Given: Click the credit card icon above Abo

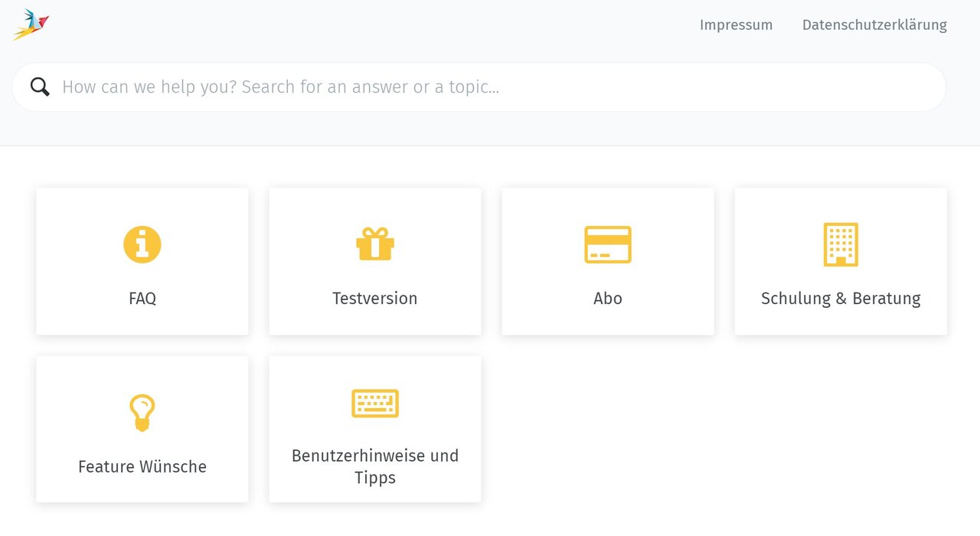Looking at the screenshot, I should pyautogui.click(x=607, y=244).
